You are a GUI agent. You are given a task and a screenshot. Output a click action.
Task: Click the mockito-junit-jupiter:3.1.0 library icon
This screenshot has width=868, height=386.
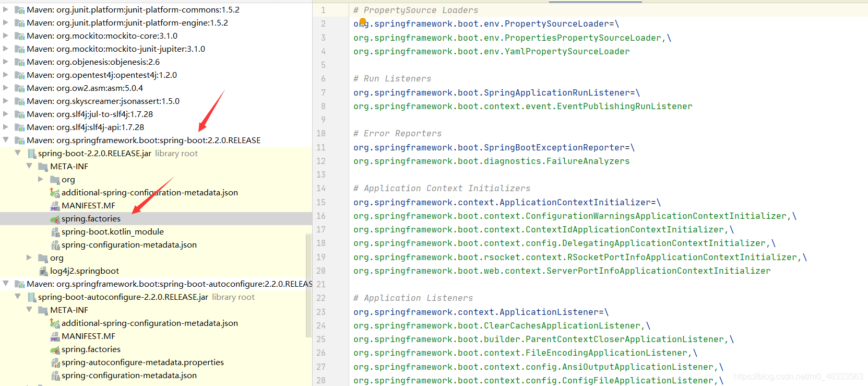20,49
